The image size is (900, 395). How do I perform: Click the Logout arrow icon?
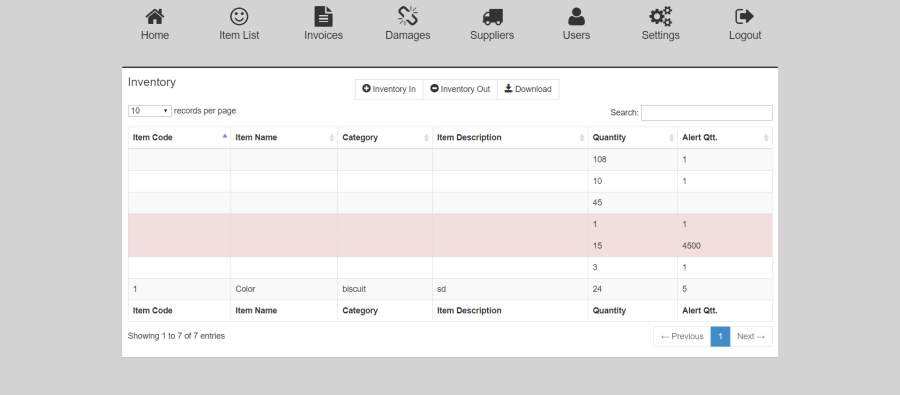pyautogui.click(x=744, y=17)
